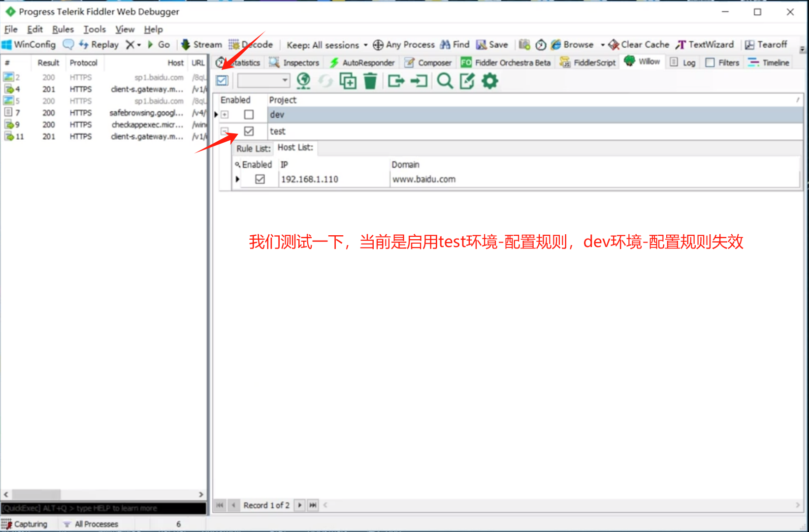Viewport: 809px width, 532px height.
Task: Open the Help menu
Action: (154, 30)
